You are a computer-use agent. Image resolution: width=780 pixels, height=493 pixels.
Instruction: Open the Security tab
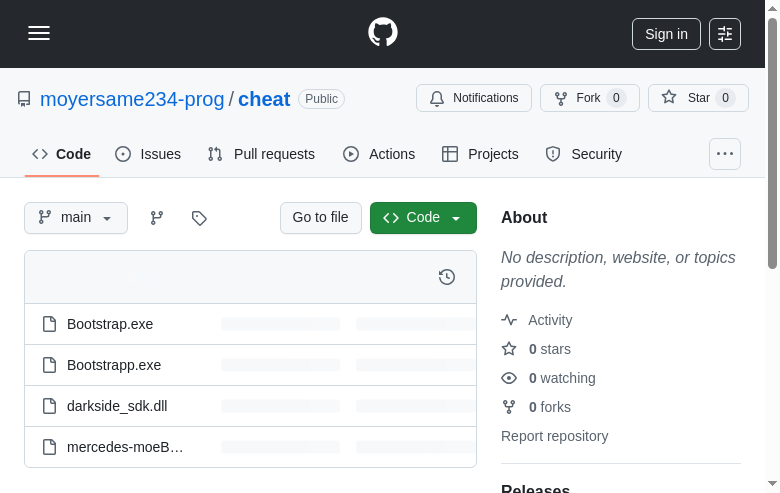click(x=584, y=154)
